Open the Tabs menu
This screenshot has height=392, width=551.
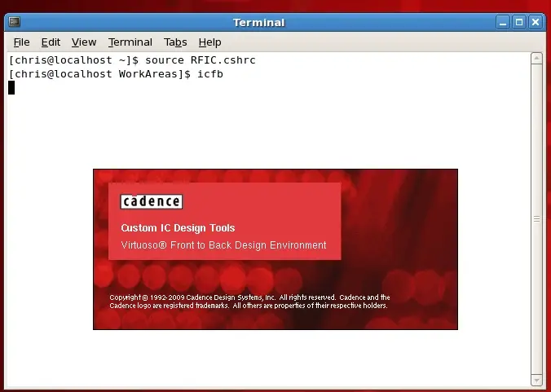click(x=175, y=42)
